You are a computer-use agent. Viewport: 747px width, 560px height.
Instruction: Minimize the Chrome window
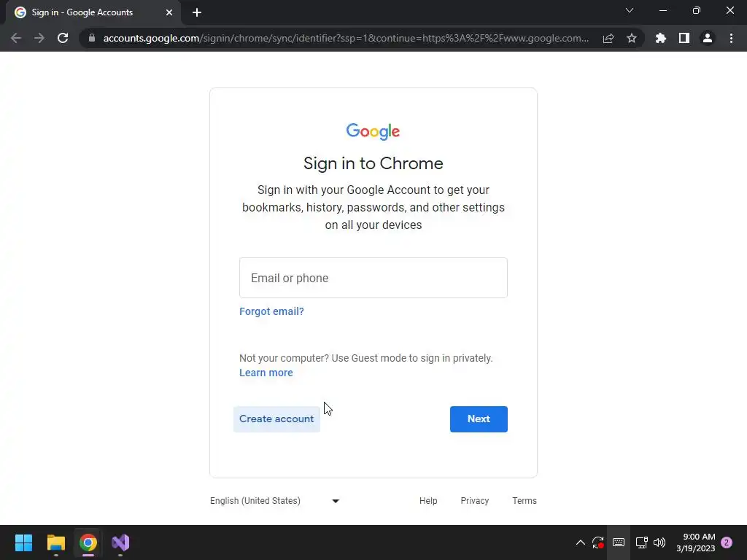coord(663,10)
